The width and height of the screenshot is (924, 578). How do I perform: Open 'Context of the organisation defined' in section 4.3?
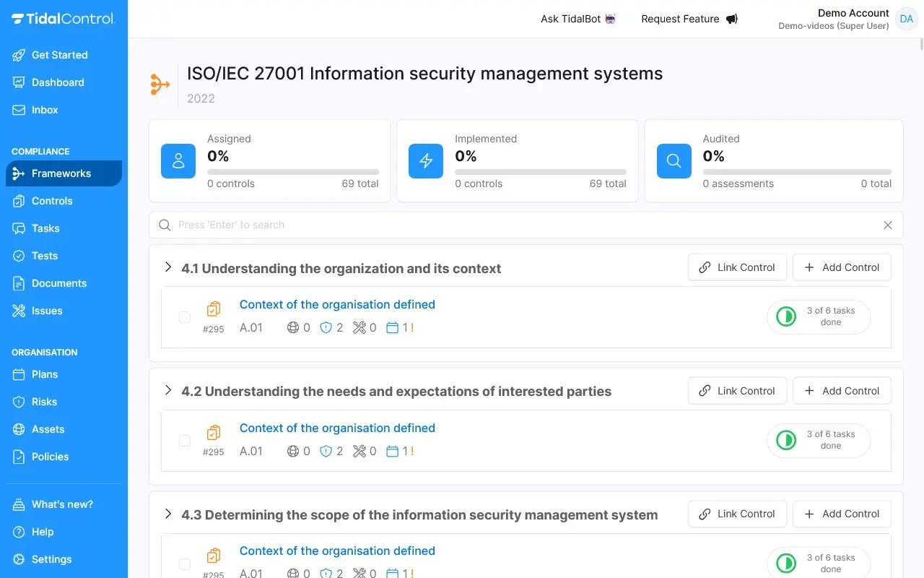point(337,551)
